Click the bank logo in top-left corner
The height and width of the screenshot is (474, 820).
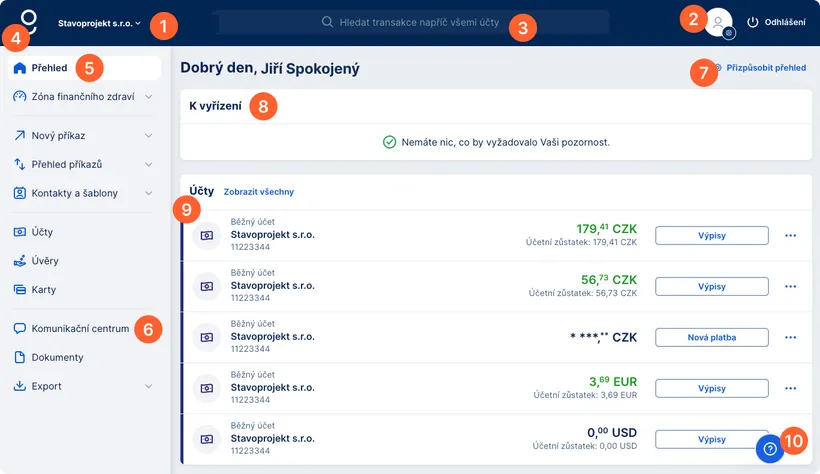[29, 21]
